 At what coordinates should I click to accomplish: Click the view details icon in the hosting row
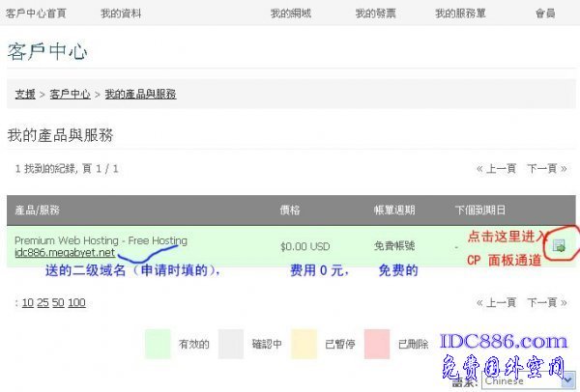(559, 247)
